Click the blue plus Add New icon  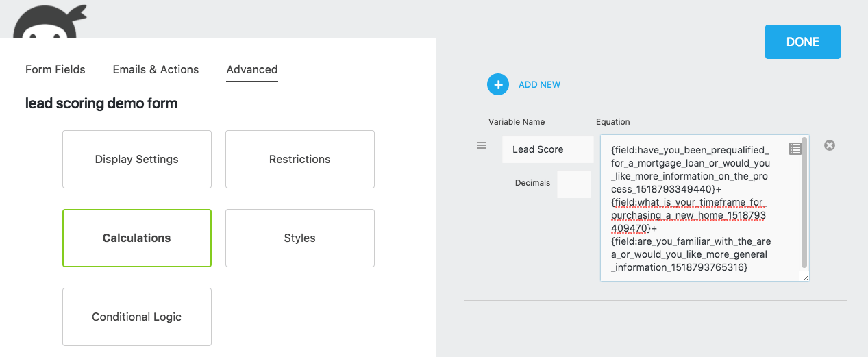(x=498, y=84)
